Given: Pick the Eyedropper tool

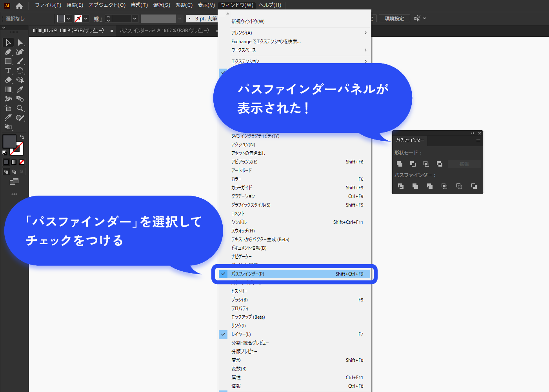Looking at the screenshot, I should [x=20, y=89].
